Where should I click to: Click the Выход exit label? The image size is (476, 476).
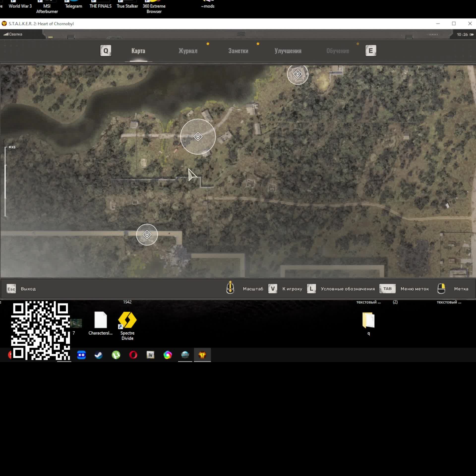pos(28,289)
